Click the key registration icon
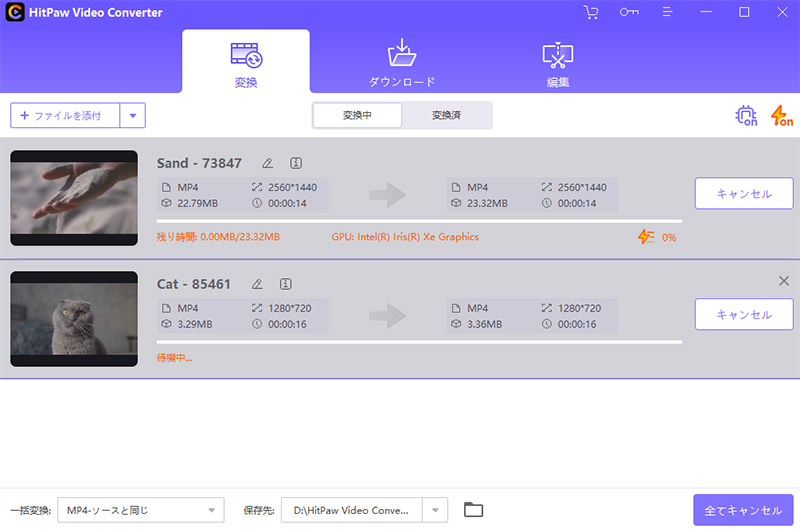800x529 pixels. 629,12
